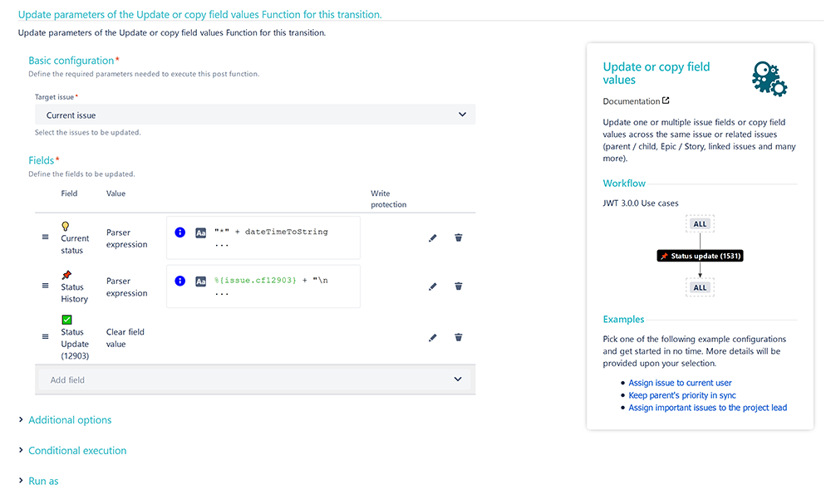Grab the Status History row drag handle
The height and width of the screenshot is (504, 831).
[x=45, y=286]
